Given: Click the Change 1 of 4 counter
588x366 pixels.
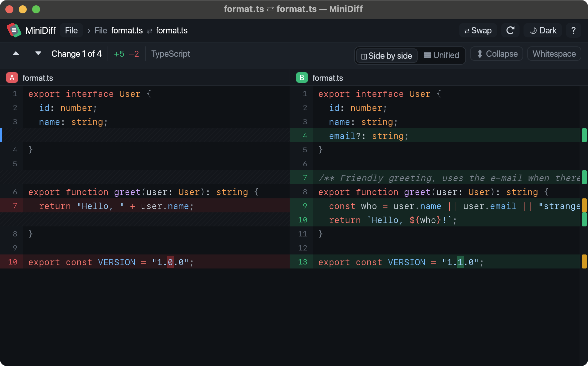Looking at the screenshot, I should 77,54.
